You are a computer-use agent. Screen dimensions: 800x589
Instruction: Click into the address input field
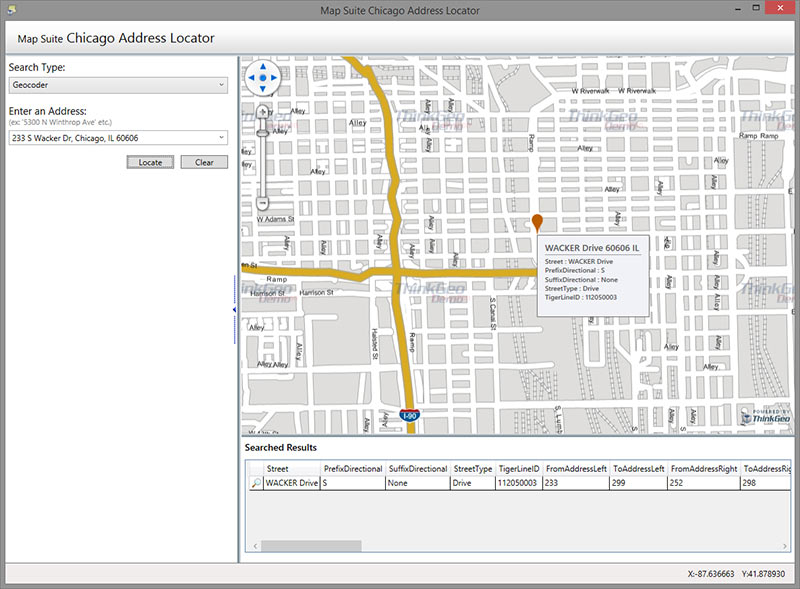(x=112, y=138)
